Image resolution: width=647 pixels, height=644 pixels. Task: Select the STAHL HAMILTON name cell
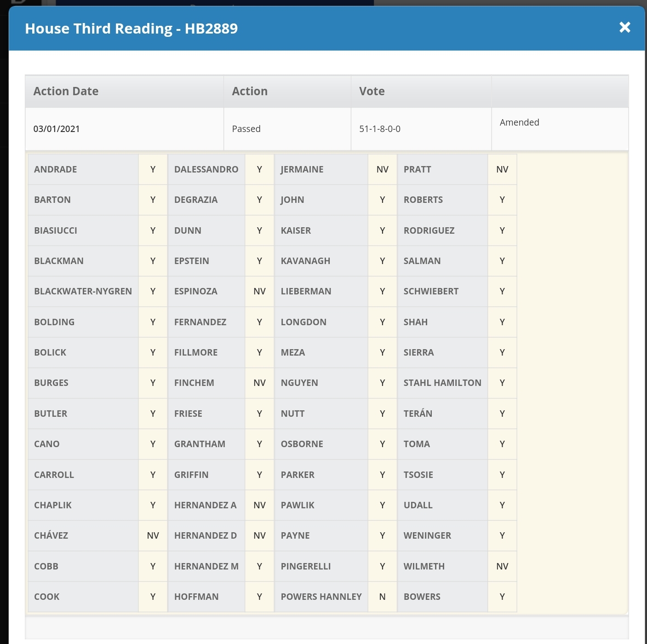tap(442, 383)
